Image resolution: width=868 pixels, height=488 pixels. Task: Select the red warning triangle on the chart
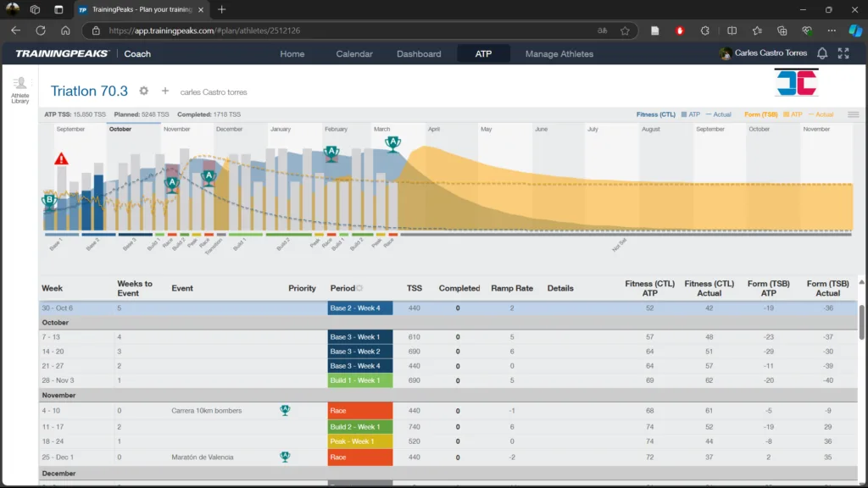(x=61, y=158)
